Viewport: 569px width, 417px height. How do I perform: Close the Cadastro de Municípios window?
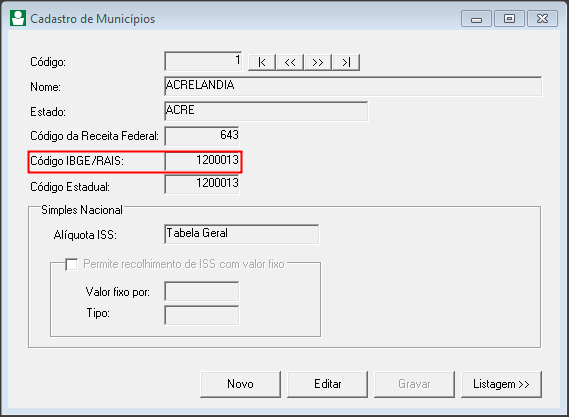click(542, 19)
